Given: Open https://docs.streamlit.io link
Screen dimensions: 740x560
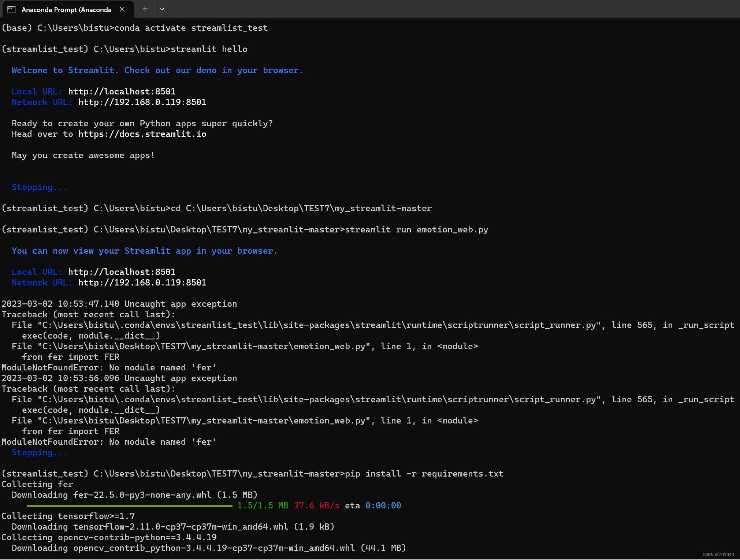Looking at the screenshot, I should pos(142,134).
